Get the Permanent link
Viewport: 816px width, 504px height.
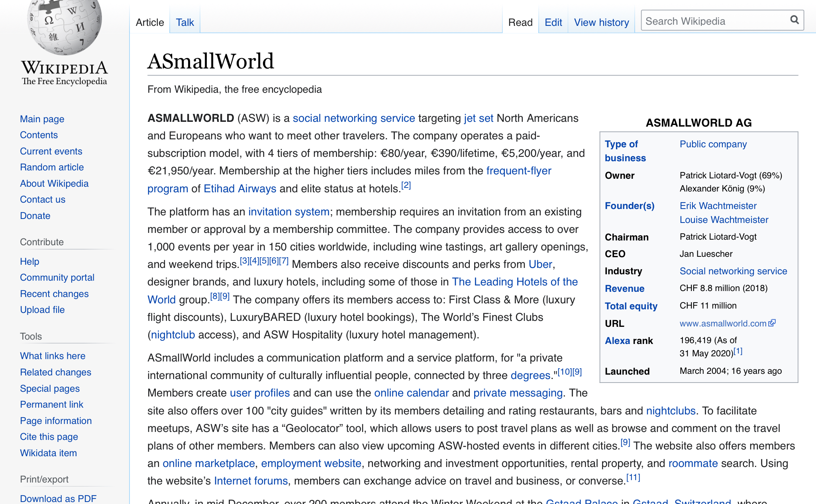(51, 404)
